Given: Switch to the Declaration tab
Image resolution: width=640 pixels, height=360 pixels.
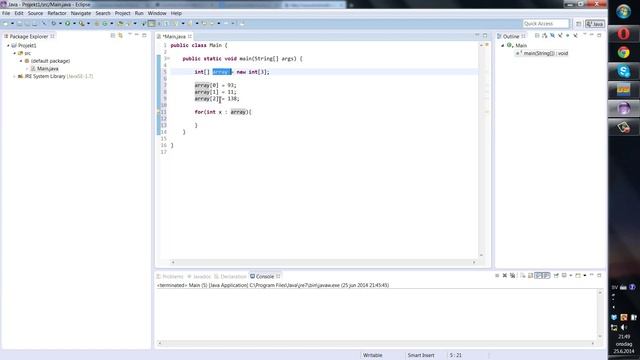Looking at the screenshot, I should coord(231,276).
